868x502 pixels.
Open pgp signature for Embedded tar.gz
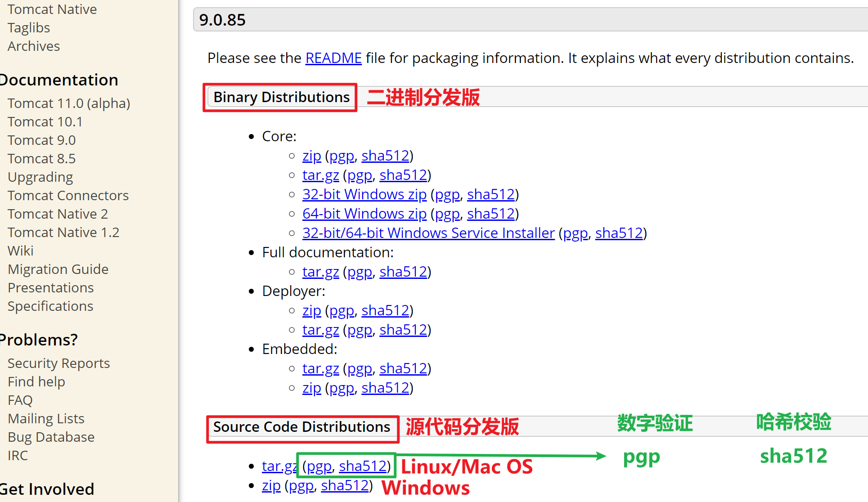pyautogui.click(x=360, y=368)
